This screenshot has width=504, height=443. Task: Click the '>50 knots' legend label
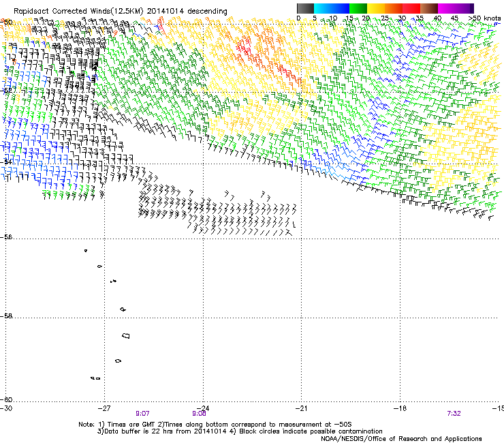(484, 18)
